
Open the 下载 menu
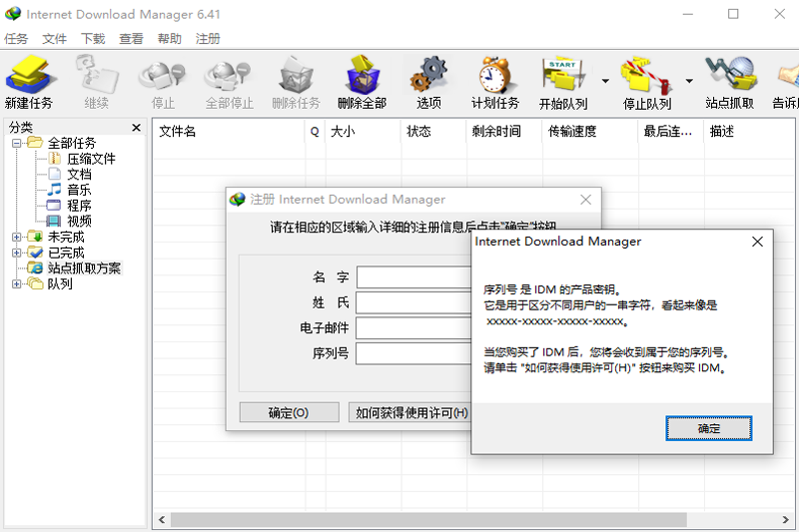[x=93, y=39]
